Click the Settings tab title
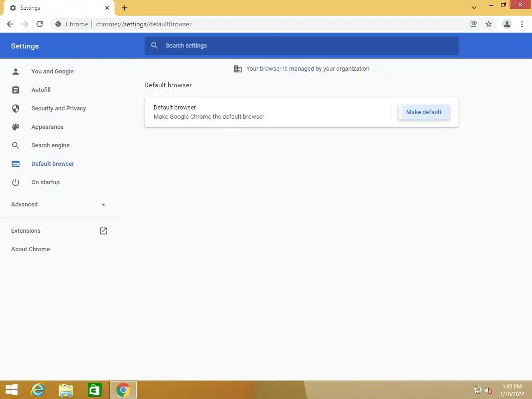532x399 pixels. tap(30, 7)
